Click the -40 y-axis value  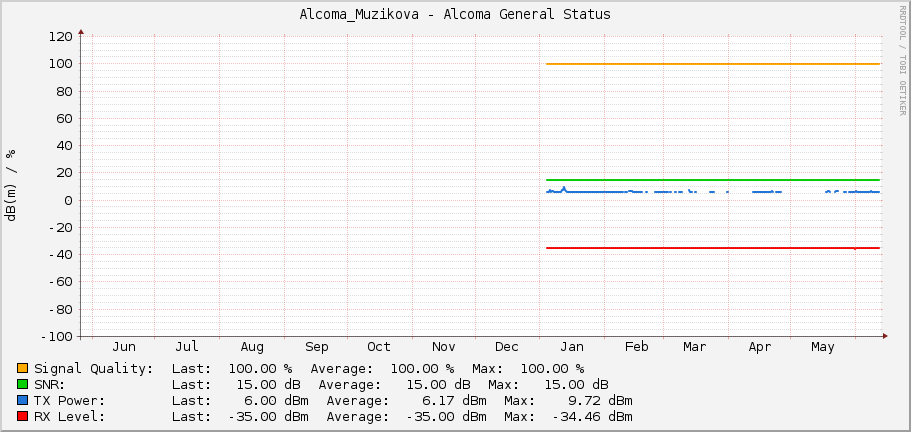pyautogui.click(x=60, y=255)
